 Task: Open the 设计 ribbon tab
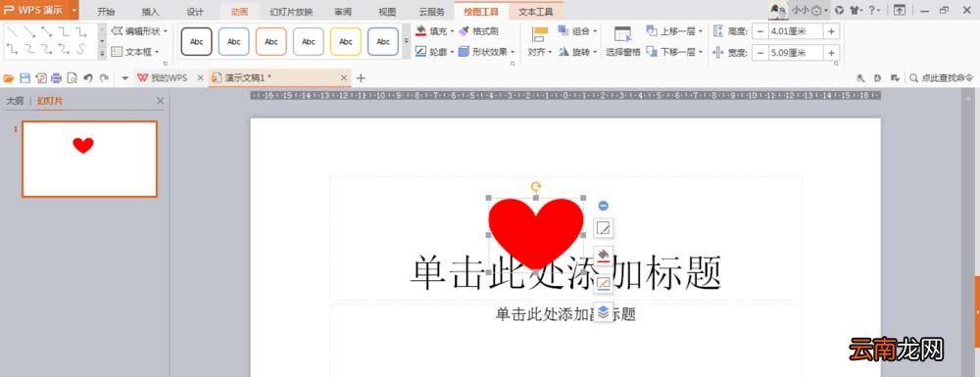click(x=195, y=11)
